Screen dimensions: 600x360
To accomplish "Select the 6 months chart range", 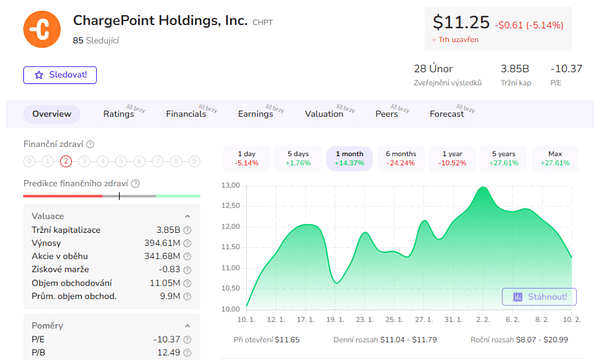I will click(401, 158).
